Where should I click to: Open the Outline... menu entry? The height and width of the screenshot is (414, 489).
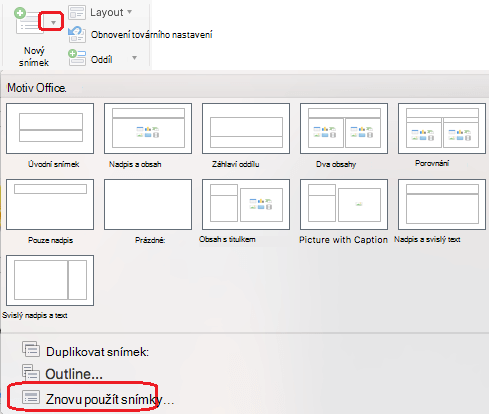74,374
